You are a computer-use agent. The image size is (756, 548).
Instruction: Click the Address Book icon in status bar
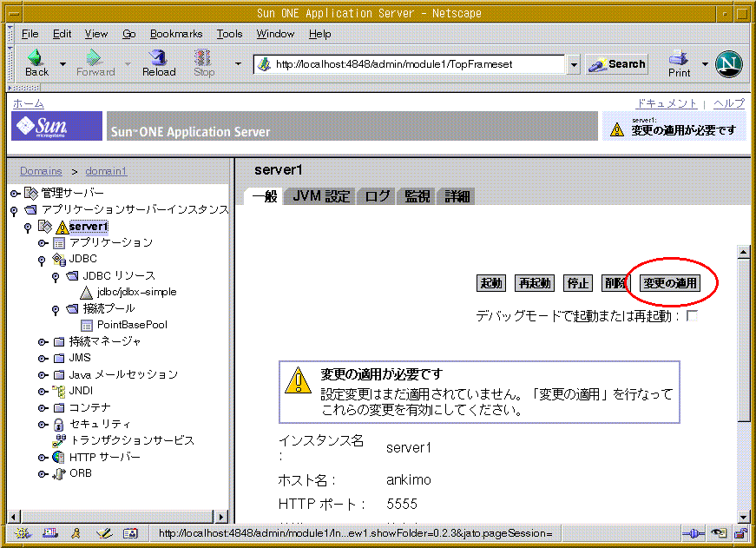[131, 533]
